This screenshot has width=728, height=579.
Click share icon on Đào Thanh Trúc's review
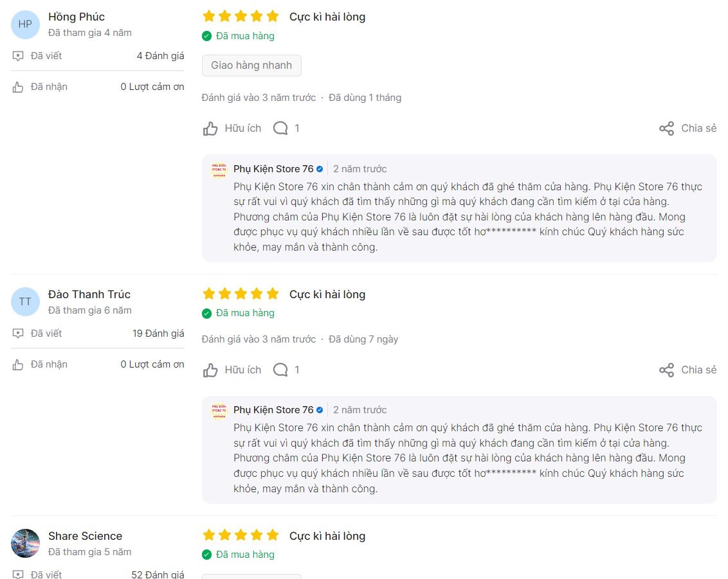pos(667,370)
